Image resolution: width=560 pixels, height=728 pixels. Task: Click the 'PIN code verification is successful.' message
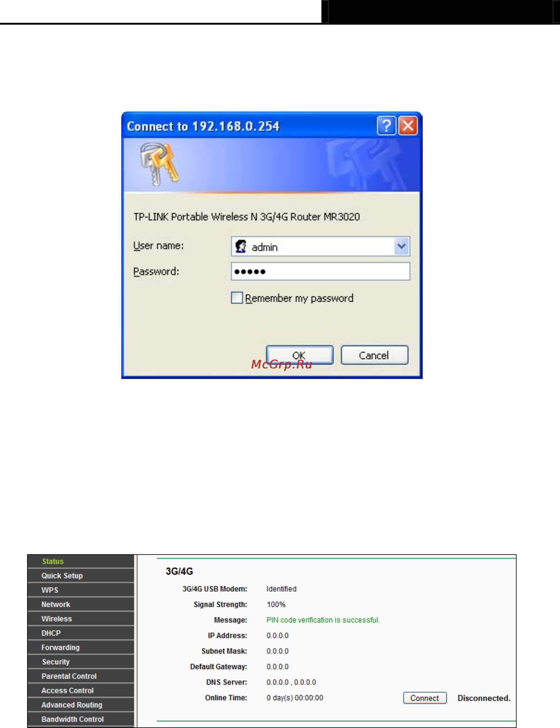coord(323,620)
